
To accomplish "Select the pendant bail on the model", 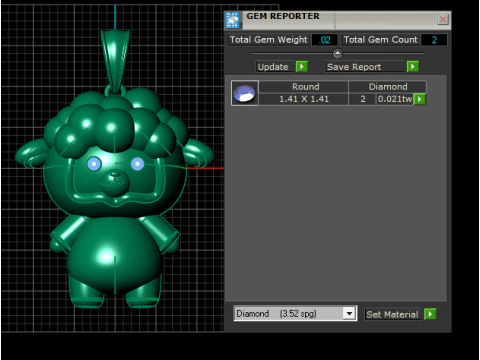I will pyautogui.click(x=115, y=61).
